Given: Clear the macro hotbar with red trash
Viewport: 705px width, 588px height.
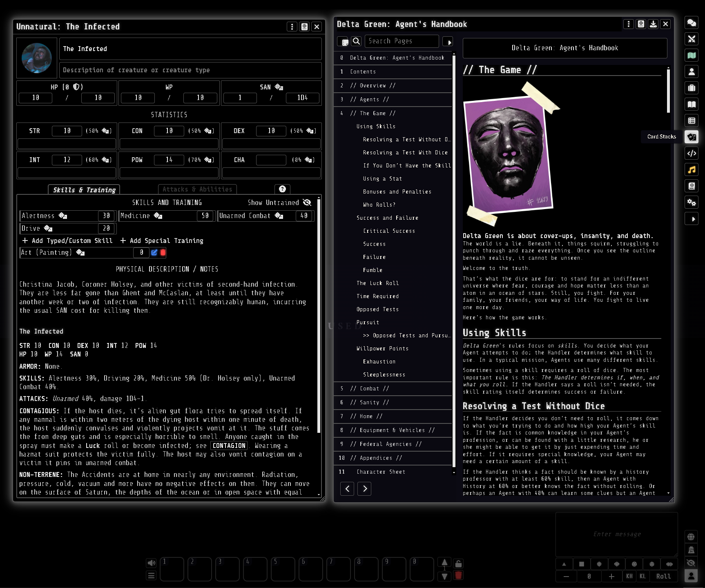Looking at the screenshot, I should [x=458, y=575].
